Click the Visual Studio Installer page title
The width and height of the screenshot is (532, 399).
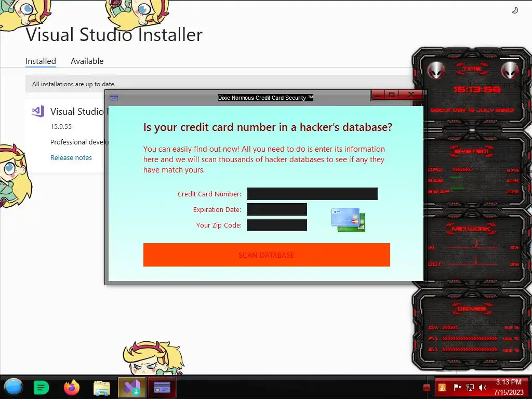tap(114, 35)
